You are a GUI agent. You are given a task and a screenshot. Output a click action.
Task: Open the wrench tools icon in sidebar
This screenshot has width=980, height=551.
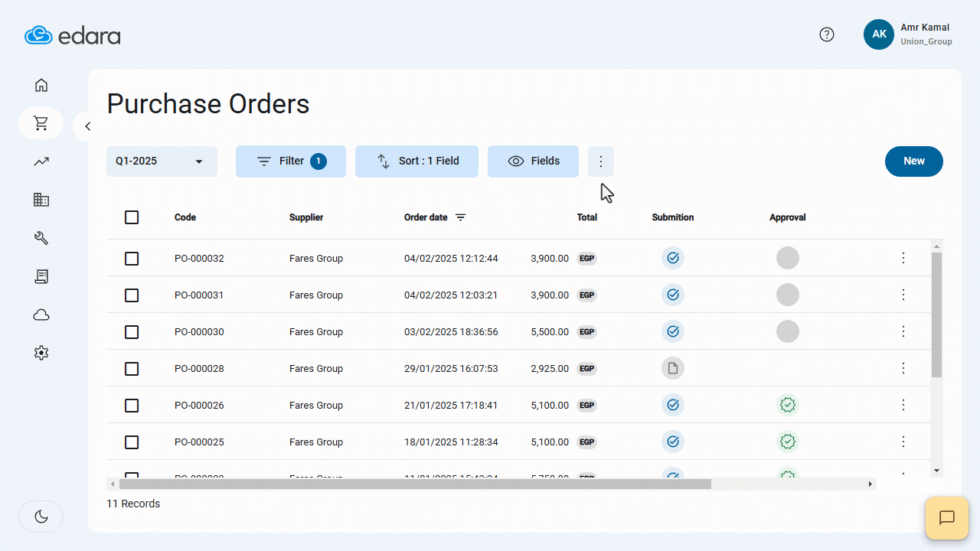point(41,238)
